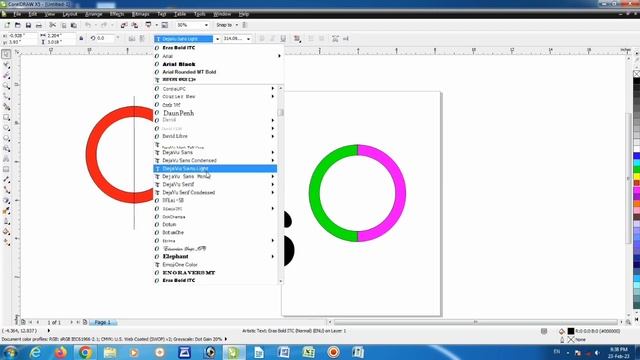Click Internet Explorer in the taskbar
Screen dimensions: 640x360
36,352
